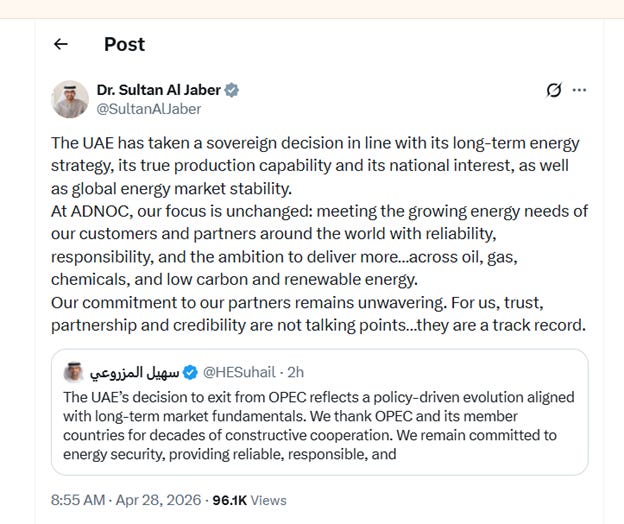Open the @SultanAlJaber handle link

pyautogui.click(x=149, y=109)
